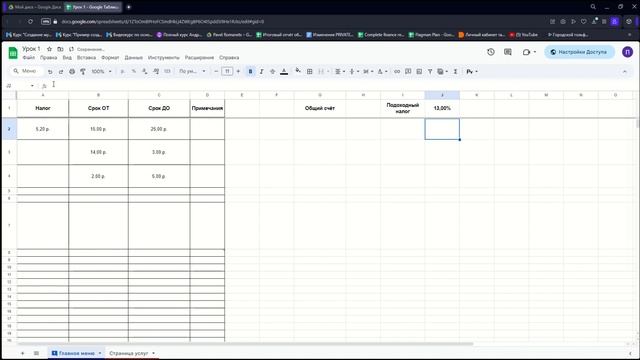Open the Правка menu
This screenshot has width=640, height=360.
point(49,58)
